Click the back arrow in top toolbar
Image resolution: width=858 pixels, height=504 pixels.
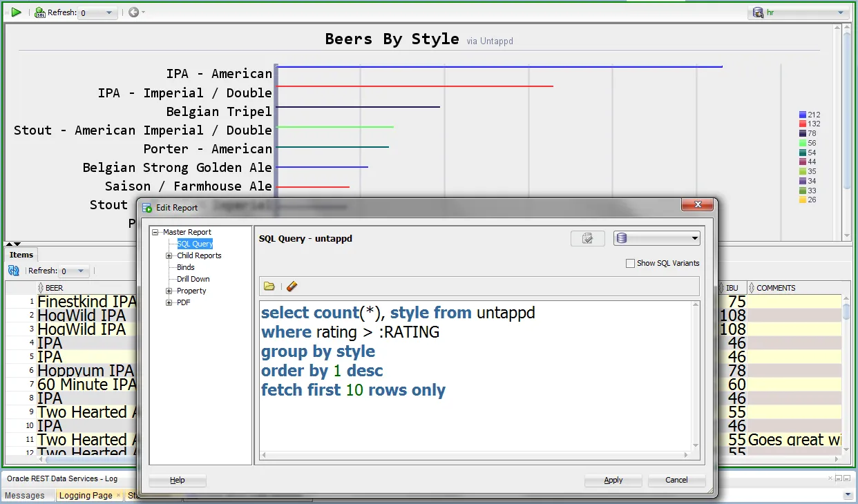click(133, 12)
